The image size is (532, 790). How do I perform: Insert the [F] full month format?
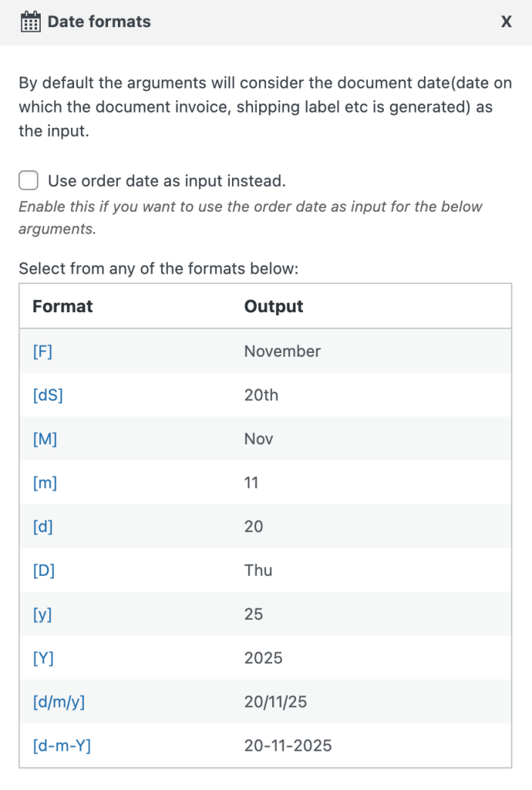[x=42, y=351]
